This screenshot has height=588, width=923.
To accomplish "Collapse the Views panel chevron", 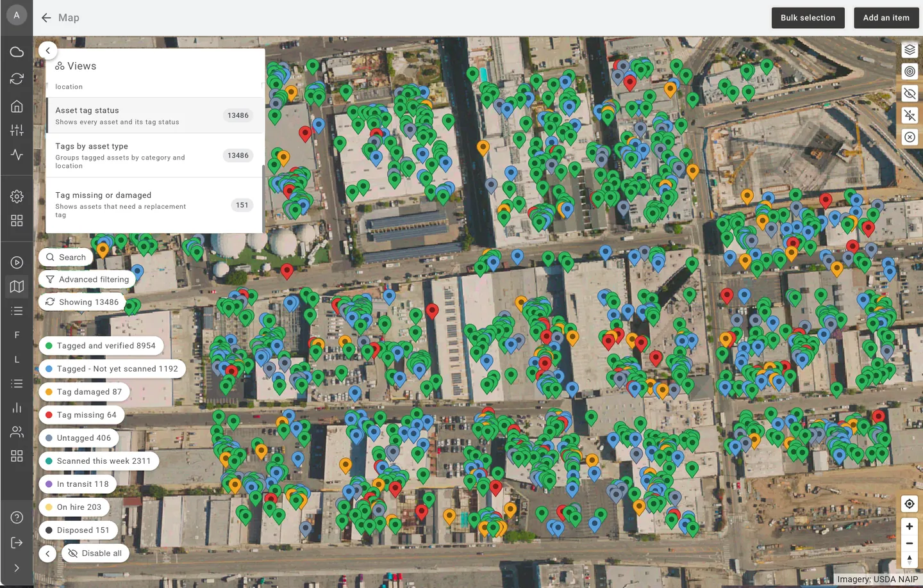I will 47,51.
